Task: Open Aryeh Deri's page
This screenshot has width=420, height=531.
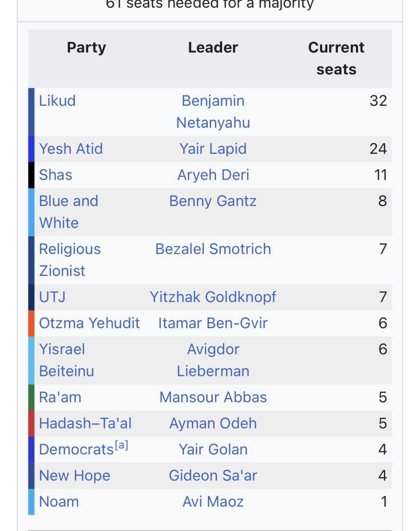Action: (213, 175)
